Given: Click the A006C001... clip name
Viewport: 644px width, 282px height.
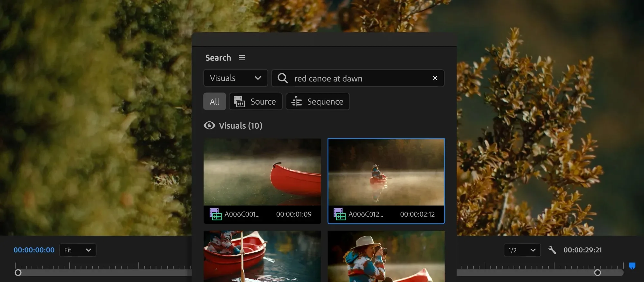Looking at the screenshot, I should pyautogui.click(x=242, y=214).
